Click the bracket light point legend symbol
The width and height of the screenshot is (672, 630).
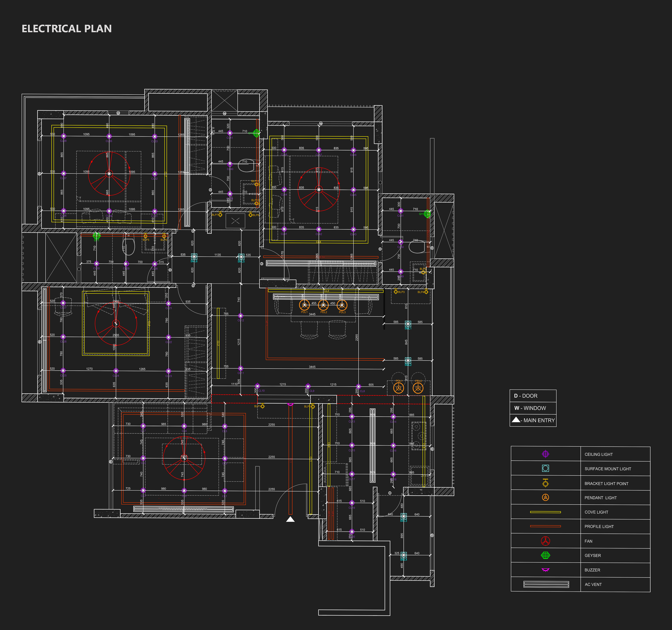tap(545, 483)
